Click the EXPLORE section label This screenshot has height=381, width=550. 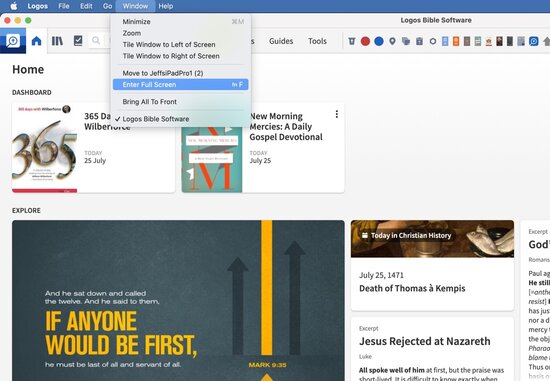coord(26,210)
